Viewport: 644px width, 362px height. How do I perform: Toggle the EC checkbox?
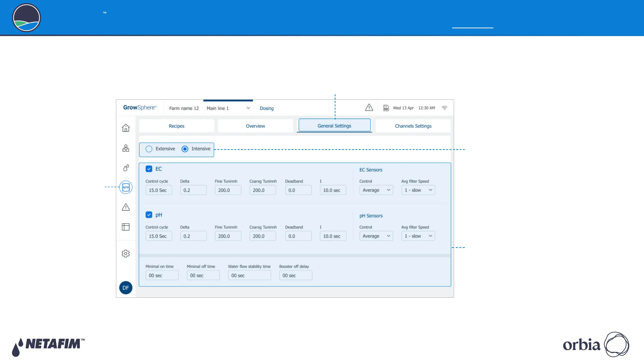pyautogui.click(x=149, y=169)
